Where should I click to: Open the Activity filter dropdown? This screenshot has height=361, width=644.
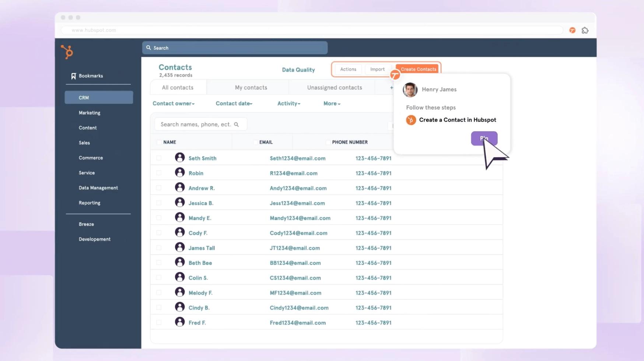pyautogui.click(x=289, y=104)
